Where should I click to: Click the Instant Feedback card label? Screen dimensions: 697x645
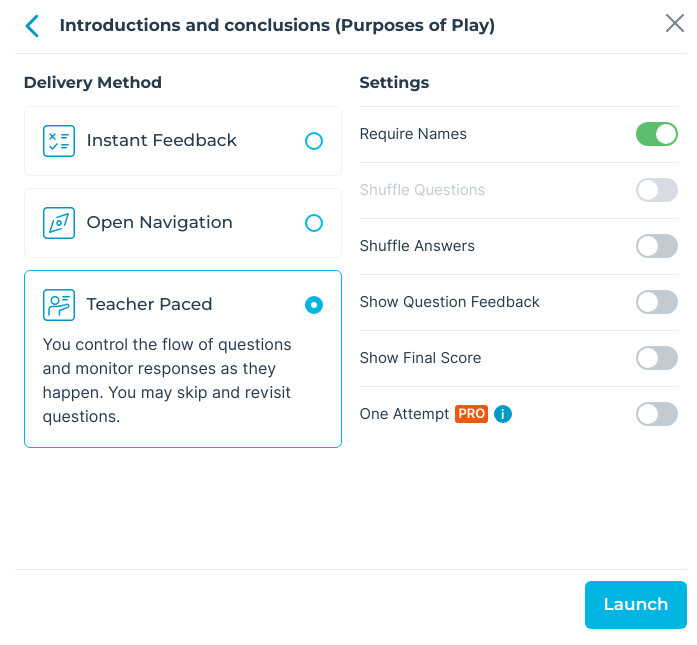(x=162, y=140)
